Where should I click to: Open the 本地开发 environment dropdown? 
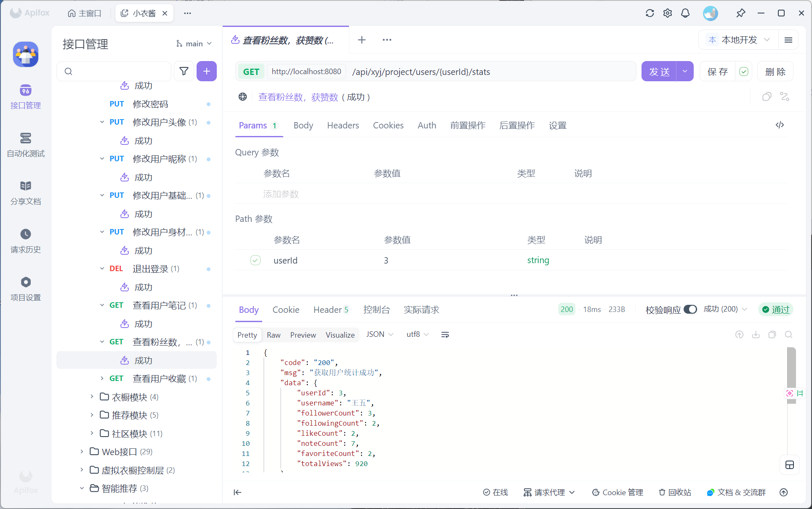[739, 40]
